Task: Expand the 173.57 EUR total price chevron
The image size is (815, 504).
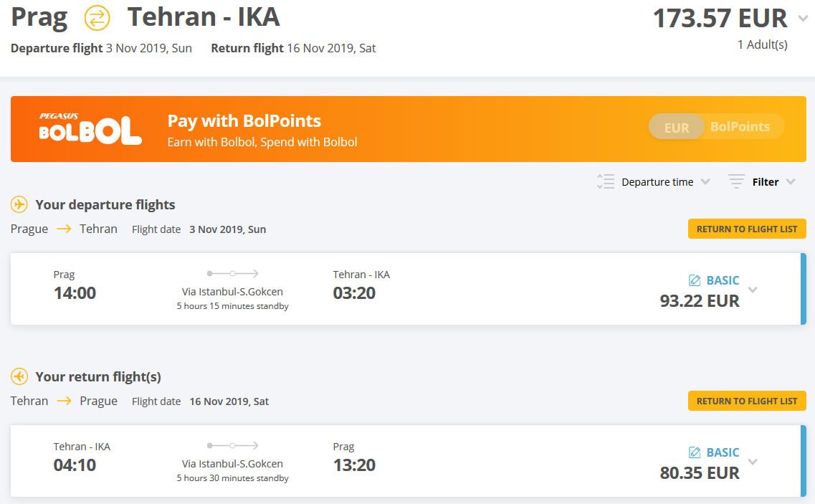Action: (x=803, y=19)
